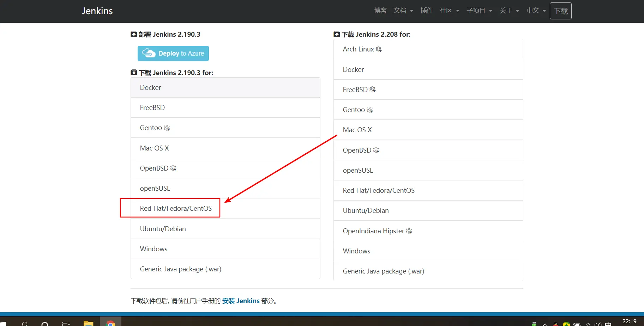
Task: Open the 安装 Jenkins handbook link
Action: click(241, 301)
